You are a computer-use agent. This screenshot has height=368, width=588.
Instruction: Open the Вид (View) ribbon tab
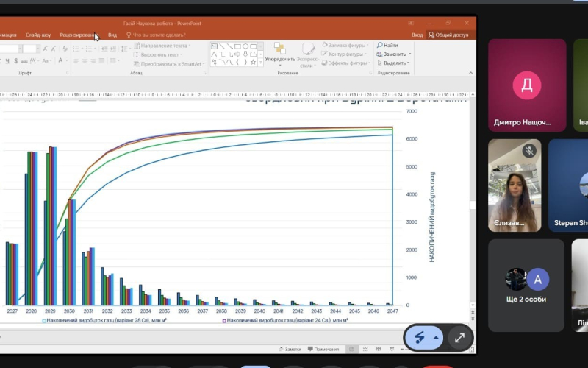tap(112, 35)
